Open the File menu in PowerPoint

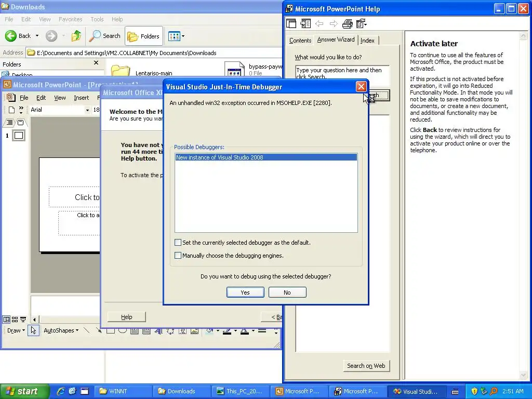pos(24,98)
